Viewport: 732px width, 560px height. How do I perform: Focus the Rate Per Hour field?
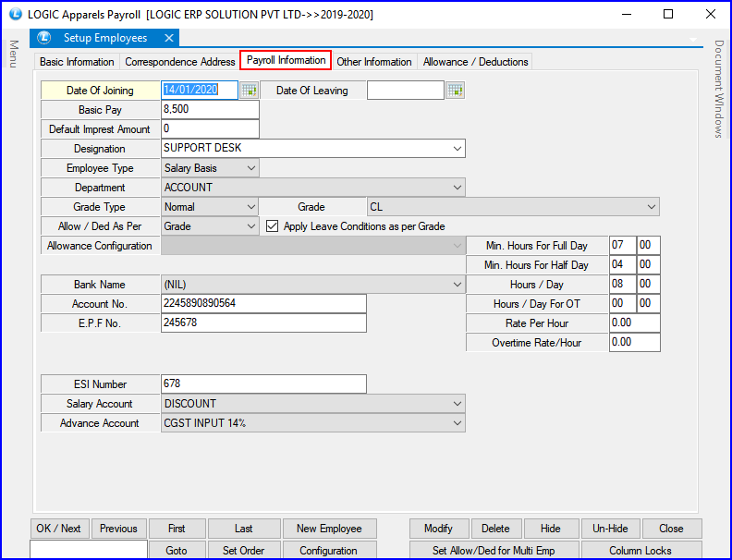[634, 323]
